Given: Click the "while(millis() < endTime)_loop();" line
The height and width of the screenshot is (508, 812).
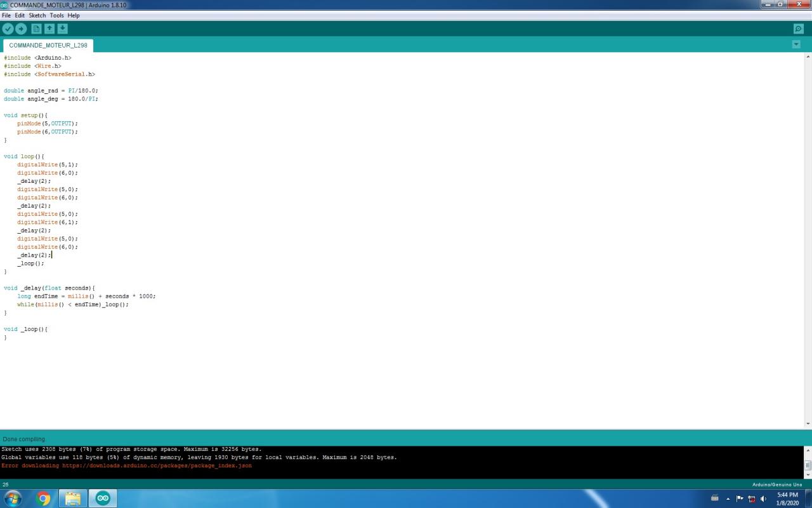Looking at the screenshot, I should tap(73, 305).
